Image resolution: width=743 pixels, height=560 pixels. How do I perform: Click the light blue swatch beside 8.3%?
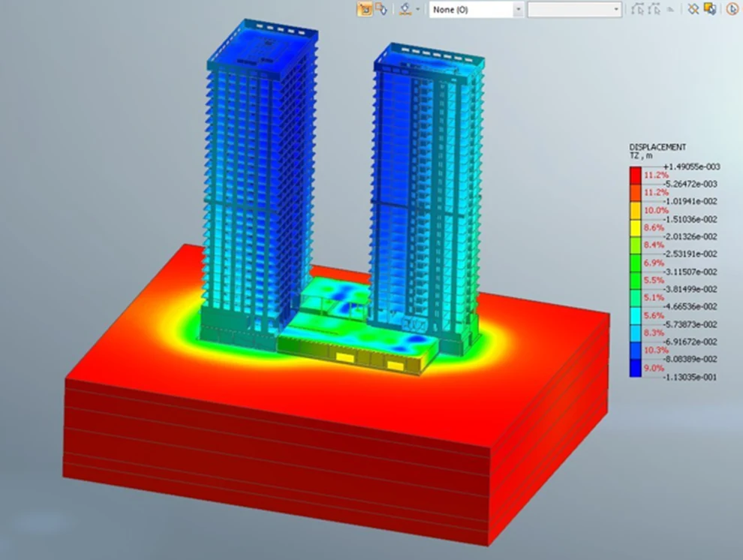point(636,333)
